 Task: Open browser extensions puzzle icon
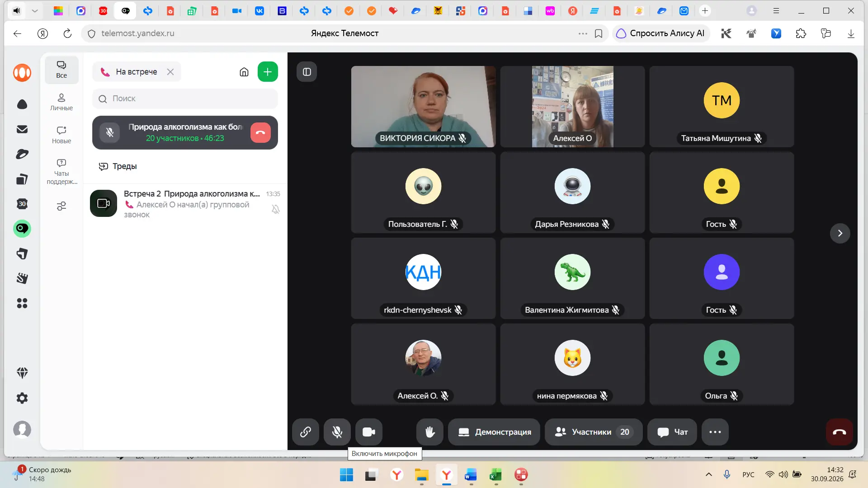click(801, 33)
